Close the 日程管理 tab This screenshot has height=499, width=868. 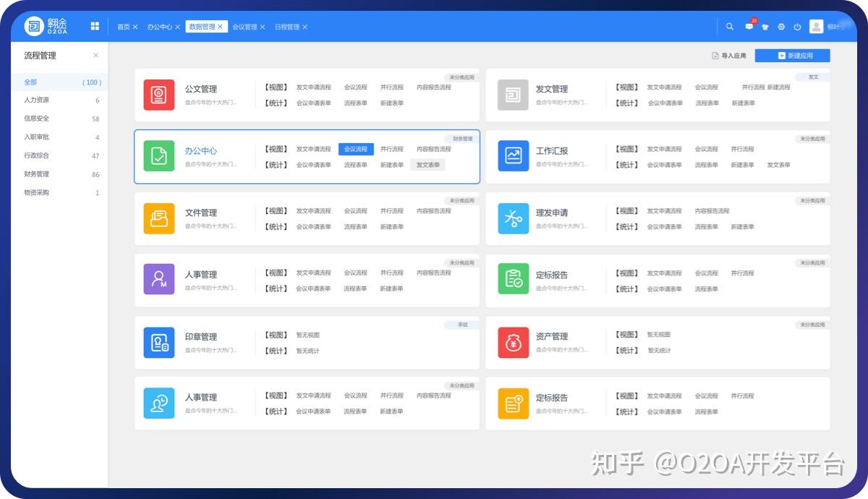tap(305, 27)
